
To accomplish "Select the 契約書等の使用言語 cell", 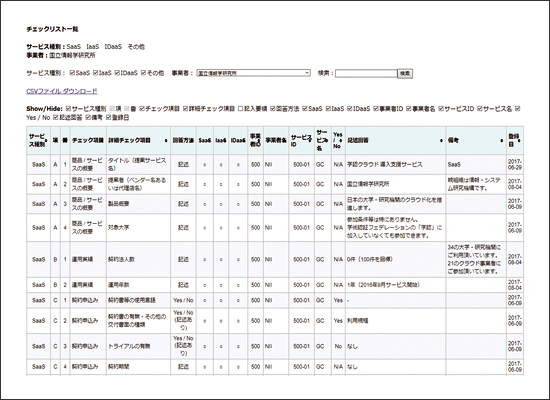I will click(138, 300).
